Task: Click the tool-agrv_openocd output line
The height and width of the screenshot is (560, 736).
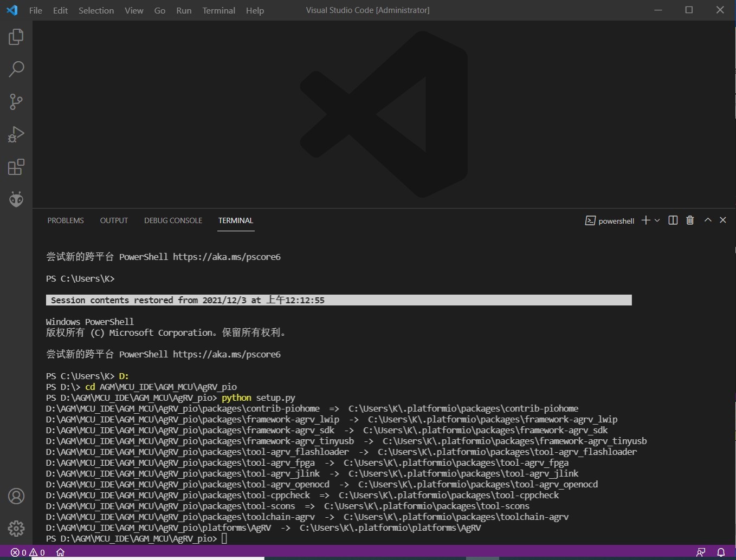Action: [322, 484]
